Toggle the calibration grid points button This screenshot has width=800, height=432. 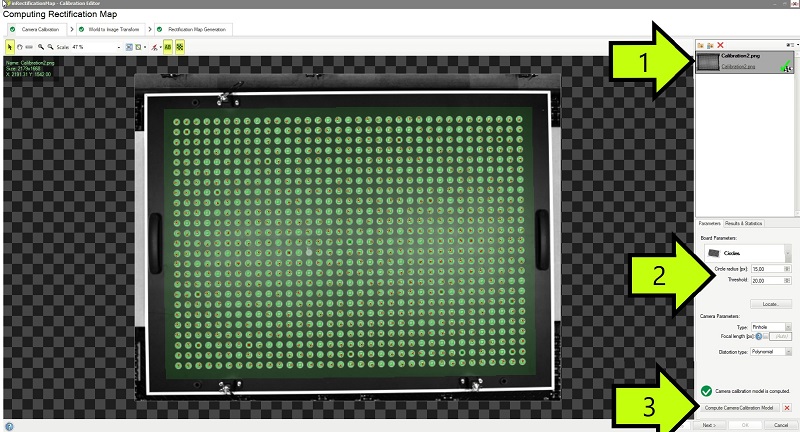180,47
